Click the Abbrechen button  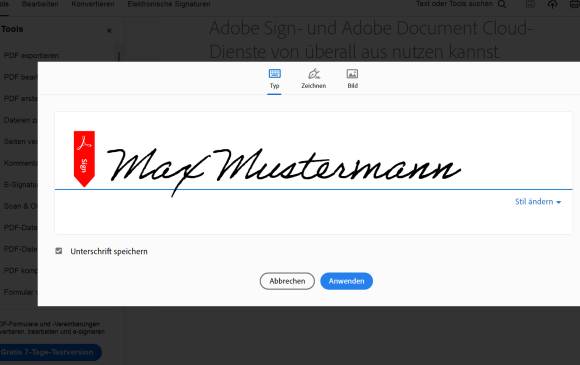[287, 281]
